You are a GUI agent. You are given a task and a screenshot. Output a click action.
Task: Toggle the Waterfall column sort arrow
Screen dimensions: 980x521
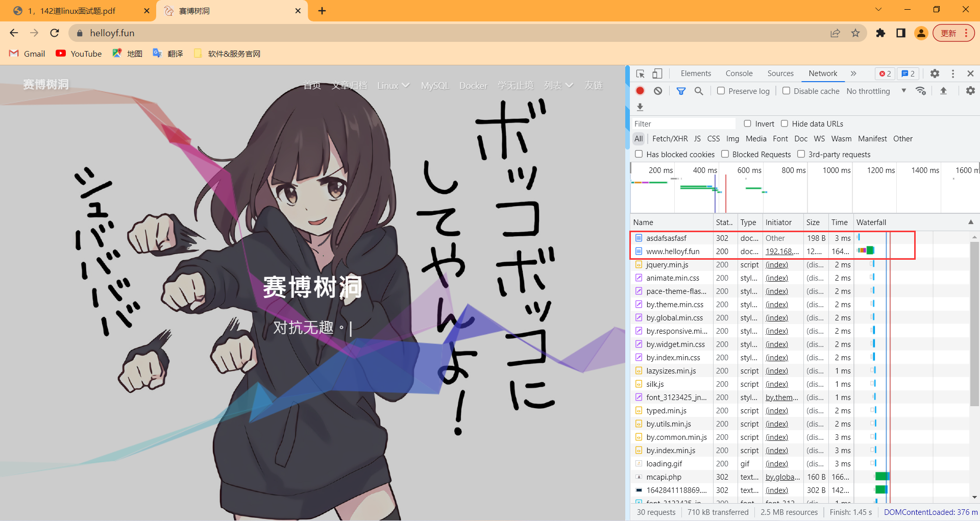click(x=970, y=222)
